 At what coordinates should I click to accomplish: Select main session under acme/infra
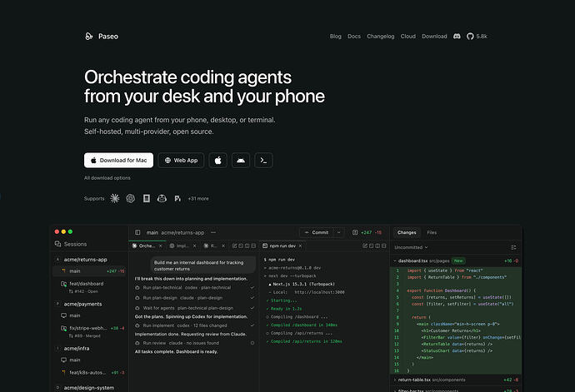[90, 360]
